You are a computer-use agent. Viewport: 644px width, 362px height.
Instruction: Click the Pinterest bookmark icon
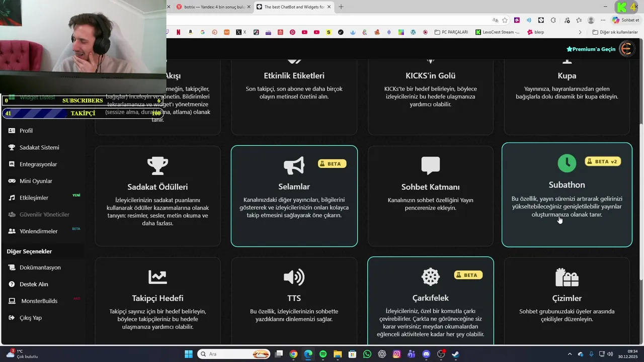tap(292, 32)
